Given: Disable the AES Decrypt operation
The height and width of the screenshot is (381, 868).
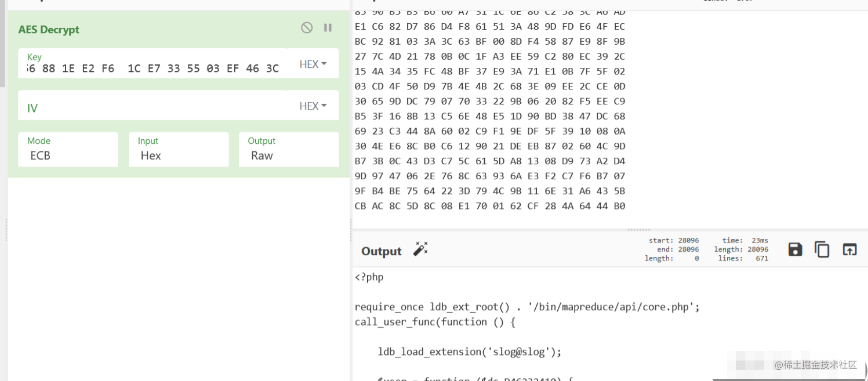Looking at the screenshot, I should tap(307, 28).
